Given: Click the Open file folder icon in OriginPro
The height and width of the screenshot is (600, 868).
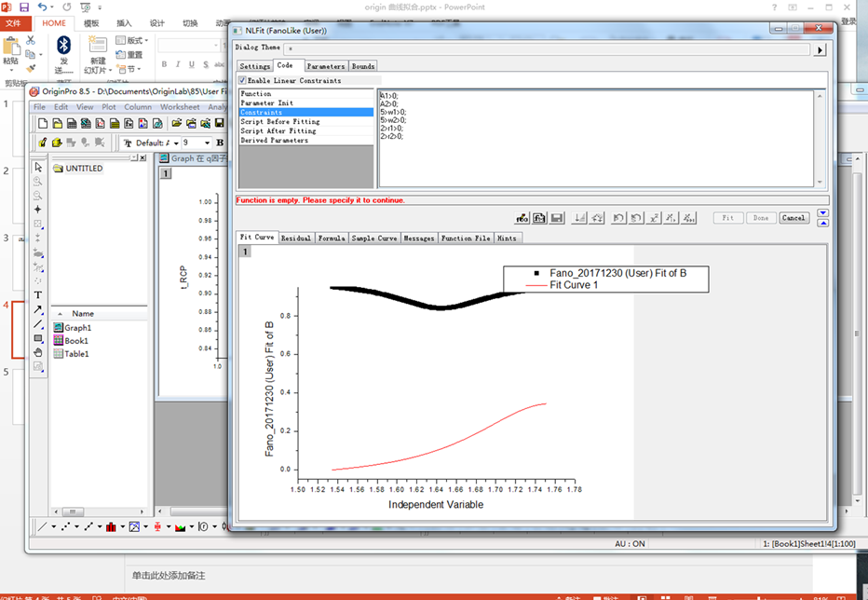Looking at the screenshot, I should coord(177,124).
